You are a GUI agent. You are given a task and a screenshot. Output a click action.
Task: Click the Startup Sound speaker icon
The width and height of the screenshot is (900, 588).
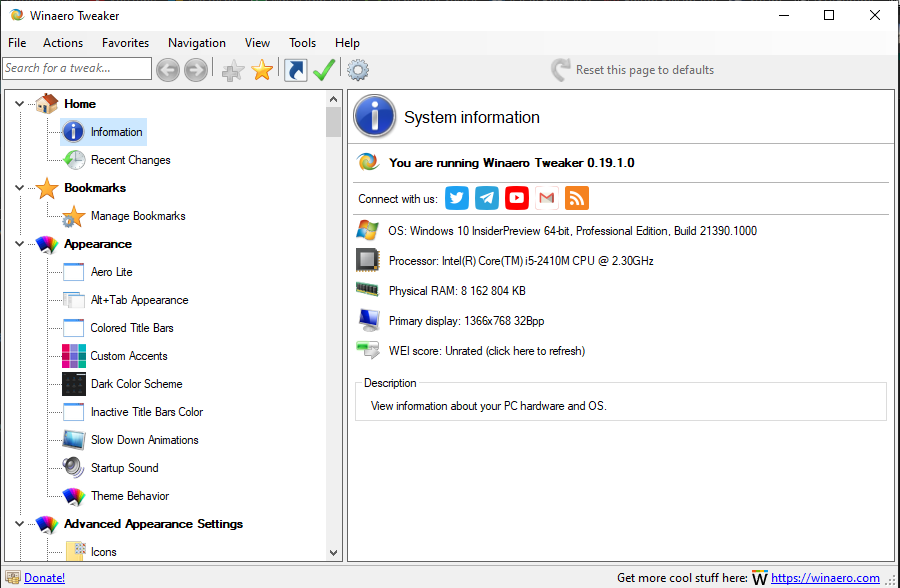pos(74,468)
